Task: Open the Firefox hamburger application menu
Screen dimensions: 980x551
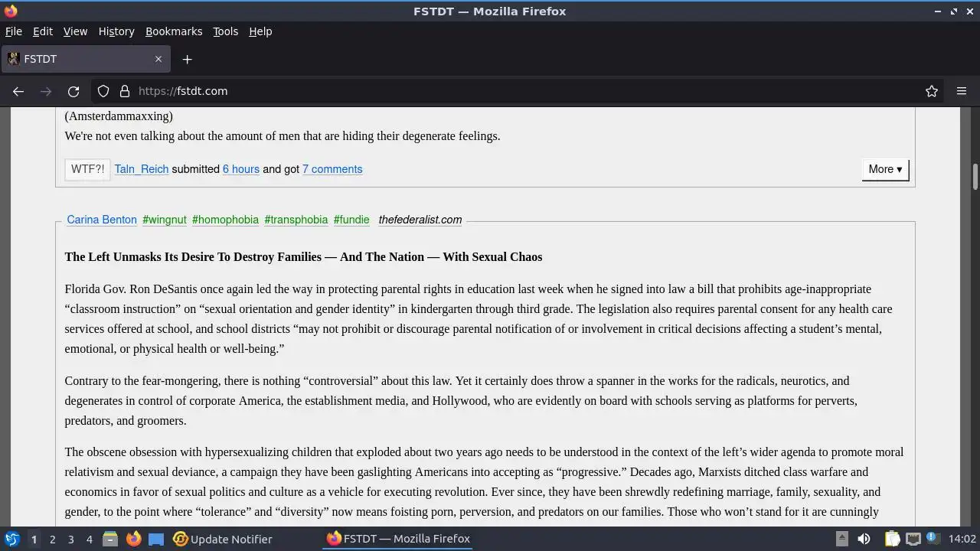Action: point(962,91)
